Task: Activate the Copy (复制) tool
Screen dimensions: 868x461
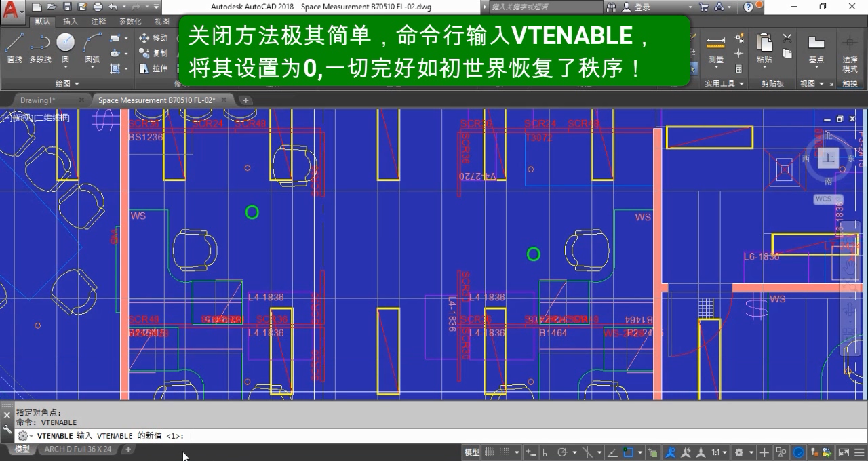Action: (x=155, y=52)
